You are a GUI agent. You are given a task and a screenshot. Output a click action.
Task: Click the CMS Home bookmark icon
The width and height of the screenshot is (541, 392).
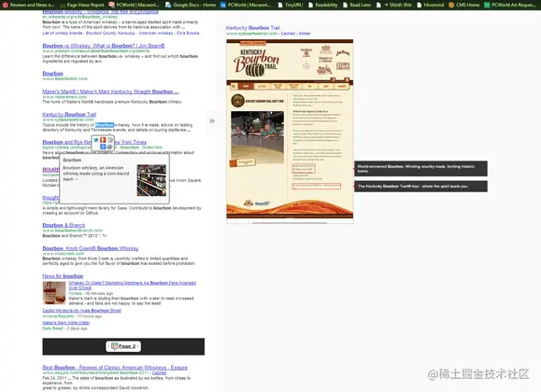click(x=451, y=5)
